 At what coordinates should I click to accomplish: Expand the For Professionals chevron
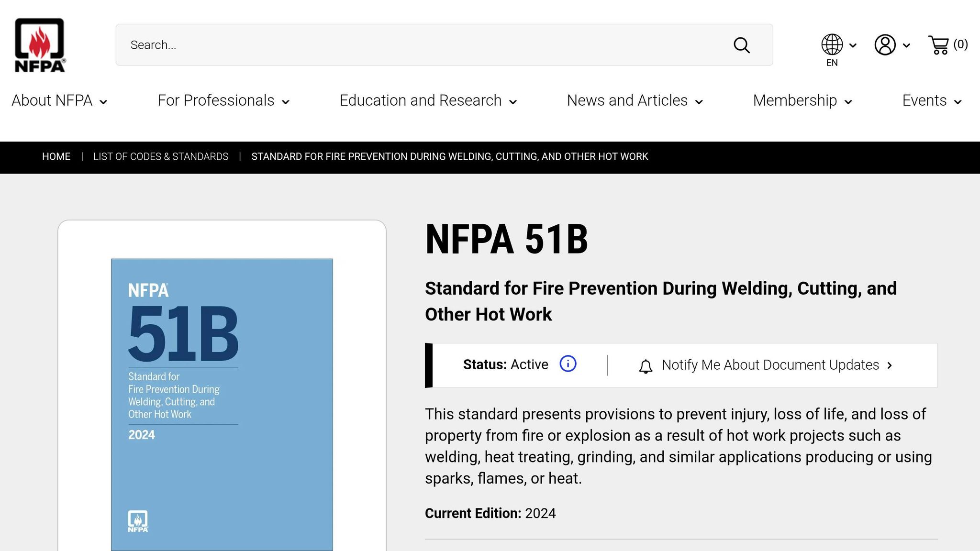tap(286, 102)
